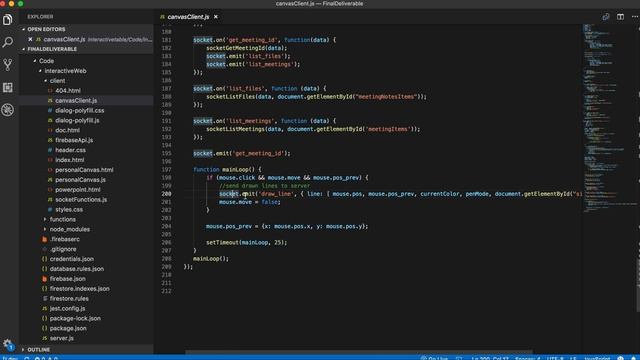Split the editor with the split icon
The width and height of the screenshot is (640, 360).
pyautogui.click(x=620, y=17)
